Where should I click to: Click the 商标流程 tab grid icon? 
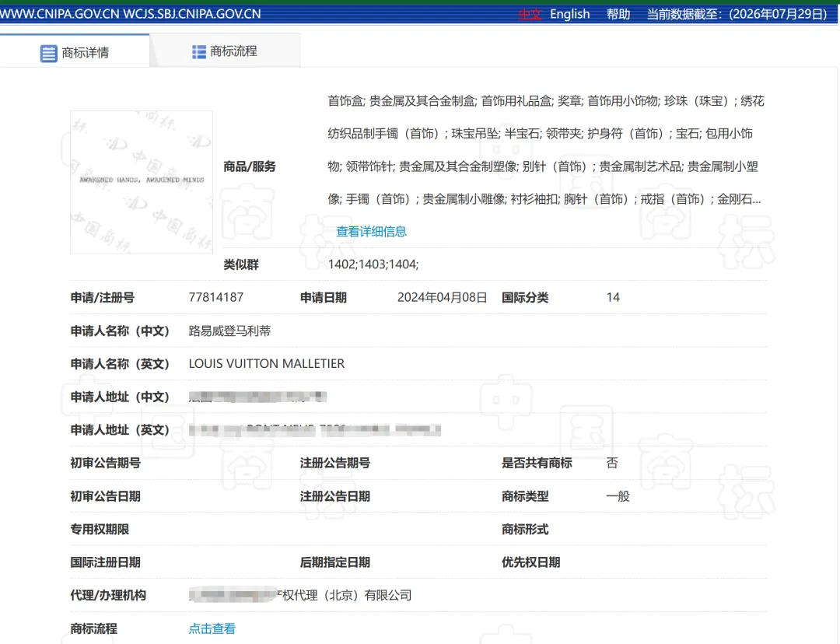[199, 51]
